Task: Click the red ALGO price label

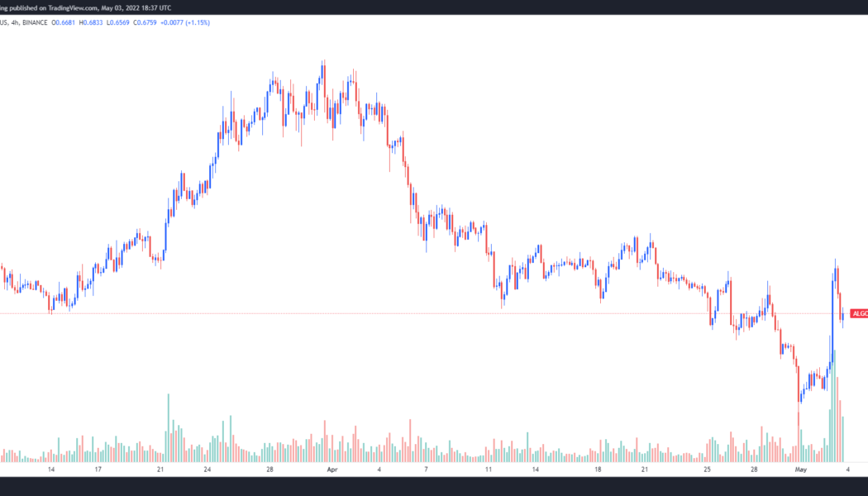Action: click(859, 314)
